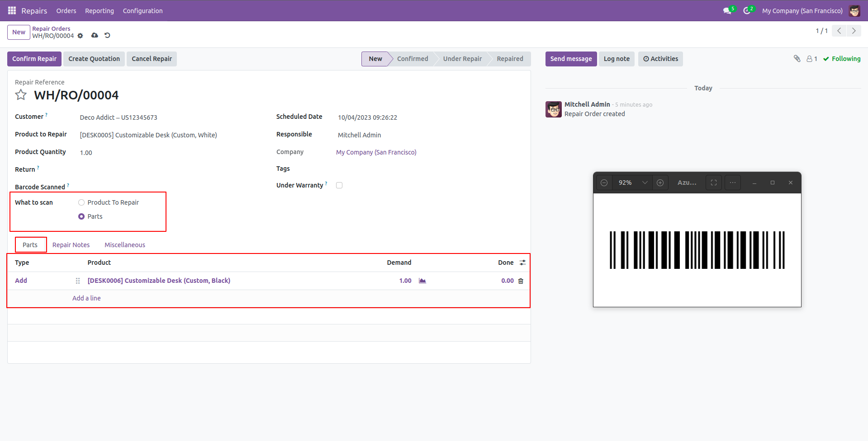
Task: Zoom in in barcode viewer window
Action: pos(660,183)
